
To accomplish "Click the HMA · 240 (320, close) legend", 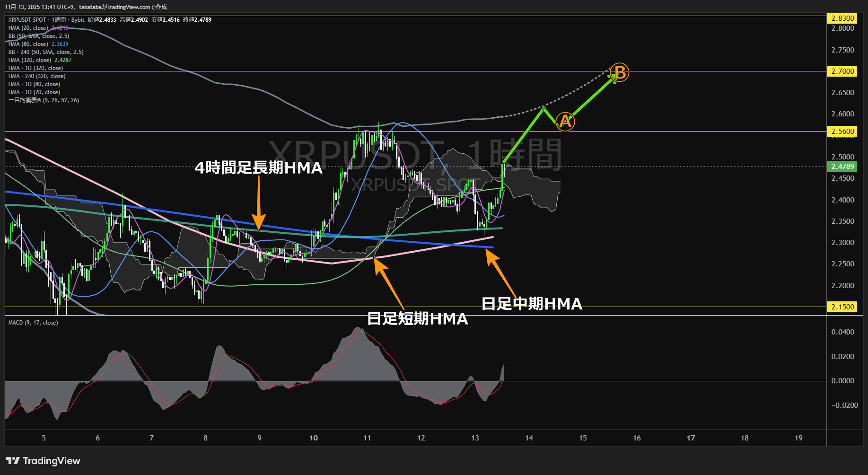I will [x=37, y=76].
